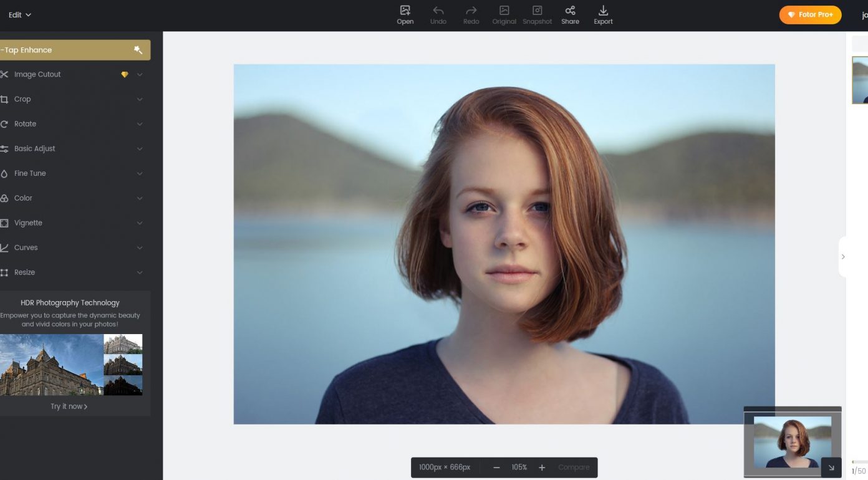Zoom out with the minus button
This screenshot has height=480, width=868.
coord(496,468)
